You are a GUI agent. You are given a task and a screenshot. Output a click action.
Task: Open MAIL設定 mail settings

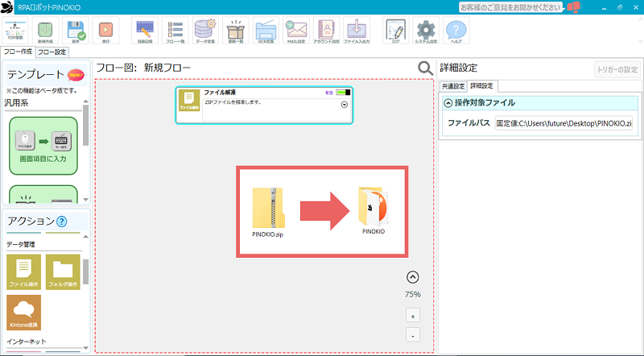pyautogui.click(x=296, y=31)
